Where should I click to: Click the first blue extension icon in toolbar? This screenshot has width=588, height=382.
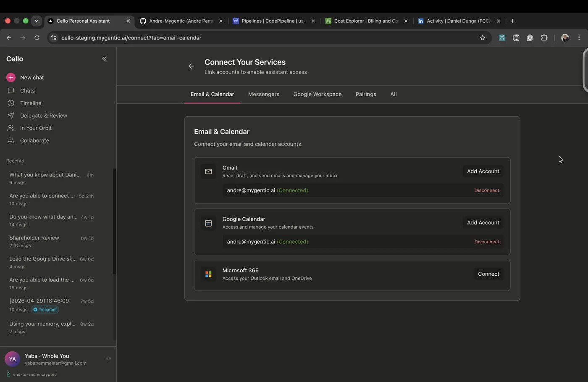pos(502,38)
